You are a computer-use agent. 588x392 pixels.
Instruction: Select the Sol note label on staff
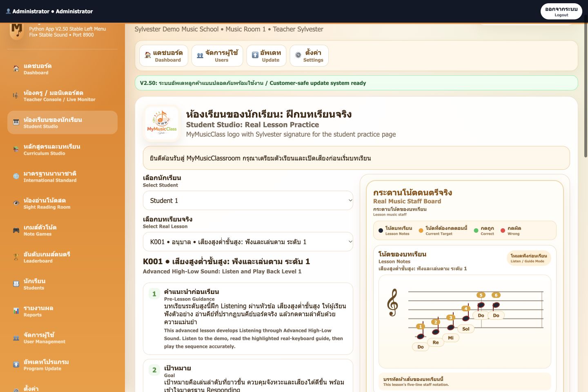466,329
